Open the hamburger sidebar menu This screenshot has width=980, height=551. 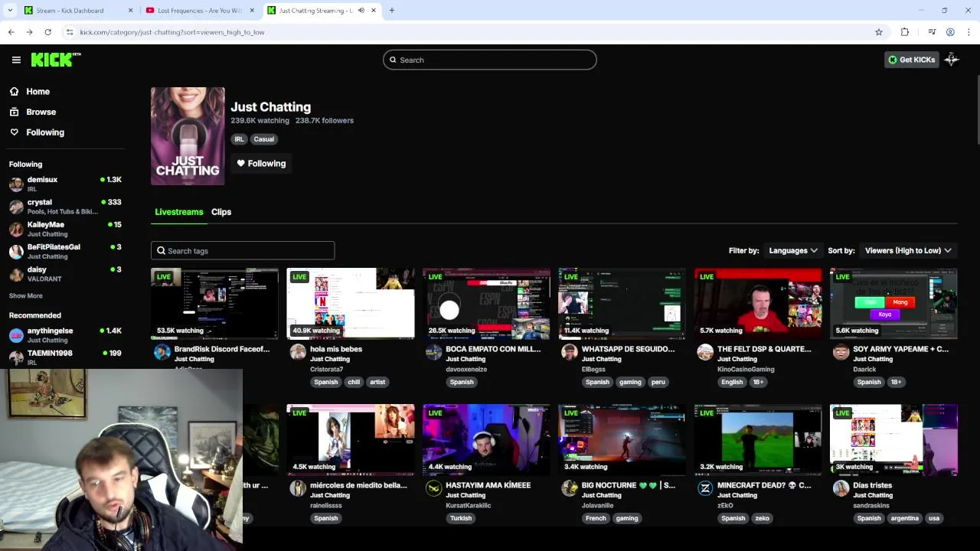(x=16, y=60)
